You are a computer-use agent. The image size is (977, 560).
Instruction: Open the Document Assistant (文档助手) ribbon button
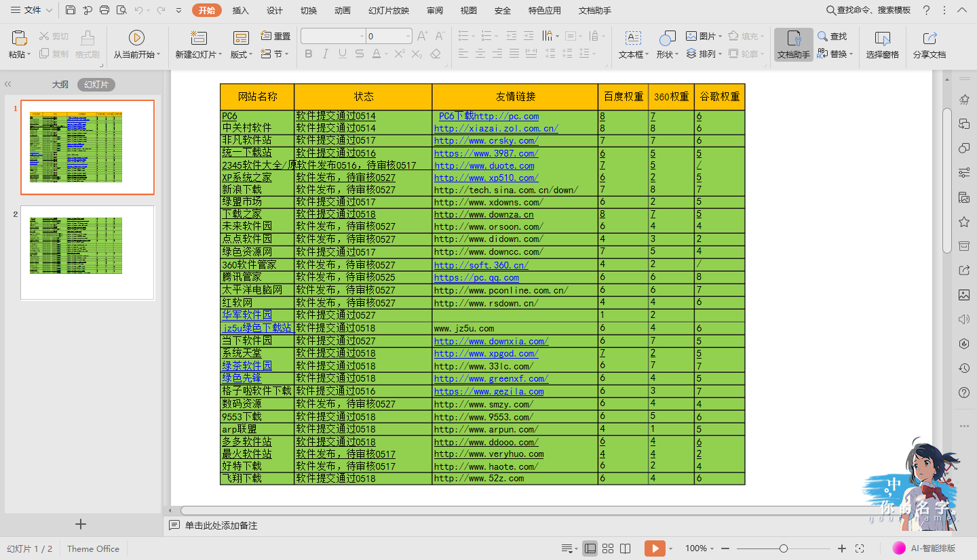coord(794,45)
